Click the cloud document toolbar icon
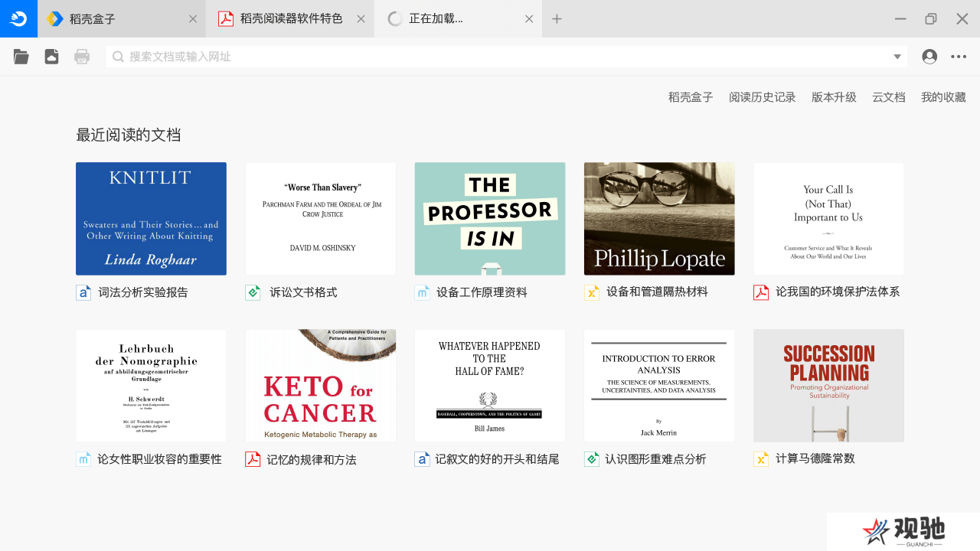980x551 pixels. pos(51,57)
